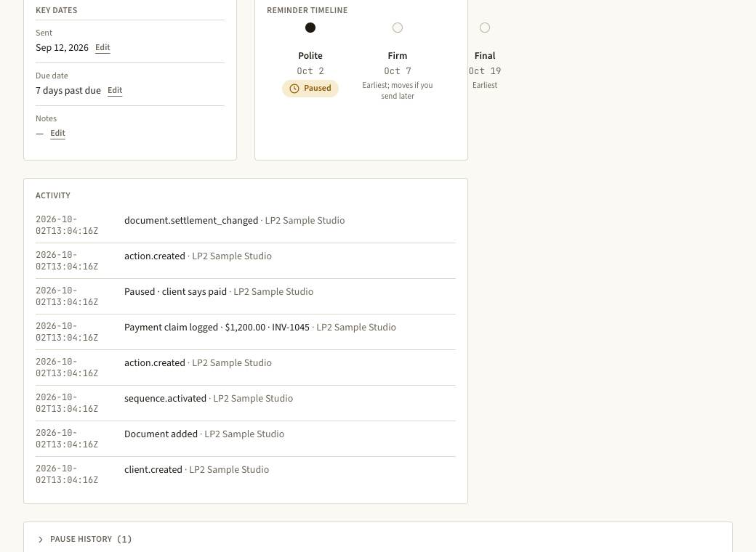756x552 pixels.
Task: Select 'Paused · client says paid' activity entry
Action: [x=246, y=297]
